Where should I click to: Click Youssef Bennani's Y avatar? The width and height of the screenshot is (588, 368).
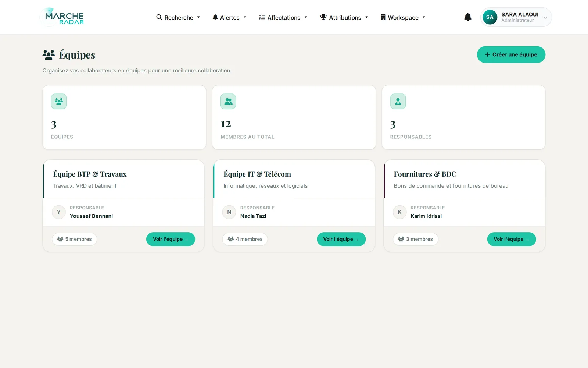coord(59,212)
